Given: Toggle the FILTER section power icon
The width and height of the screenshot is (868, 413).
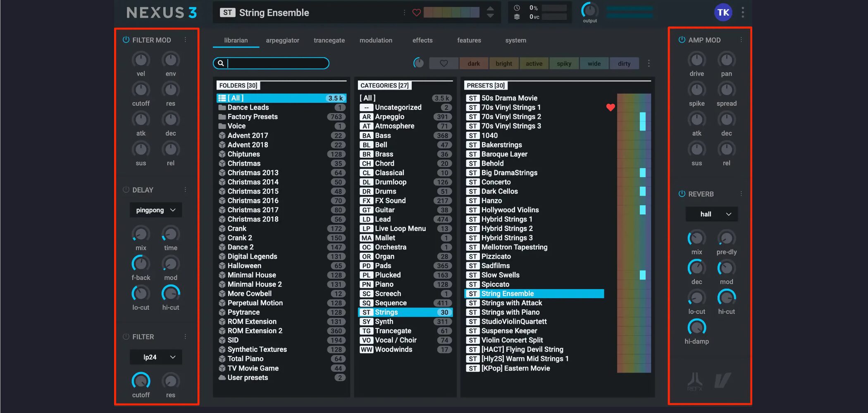Looking at the screenshot, I should 126,337.
